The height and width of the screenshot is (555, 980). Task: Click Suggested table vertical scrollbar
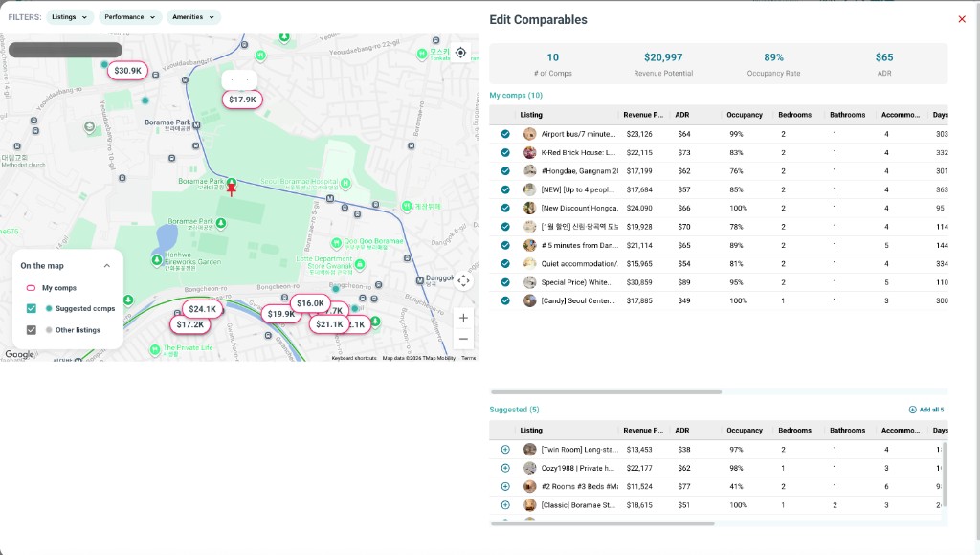click(945, 475)
